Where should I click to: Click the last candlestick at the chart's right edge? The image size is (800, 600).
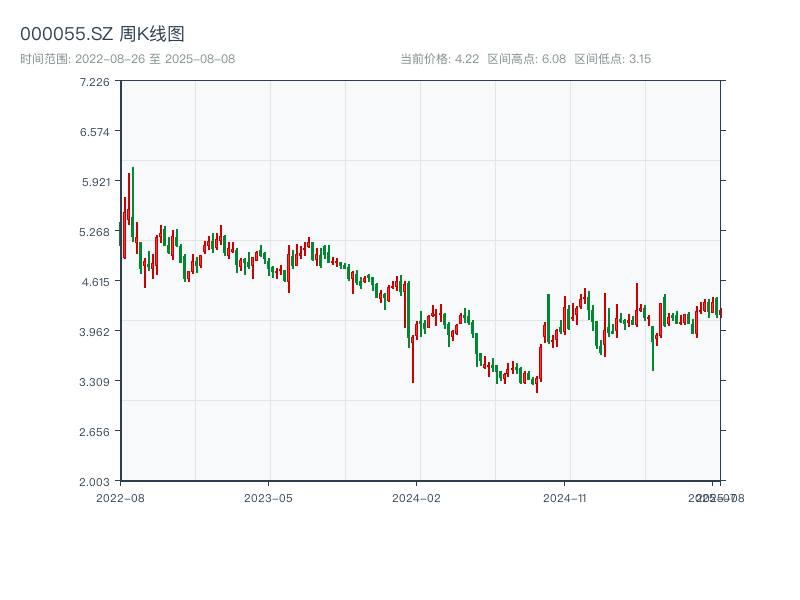click(x=720, y=312)
